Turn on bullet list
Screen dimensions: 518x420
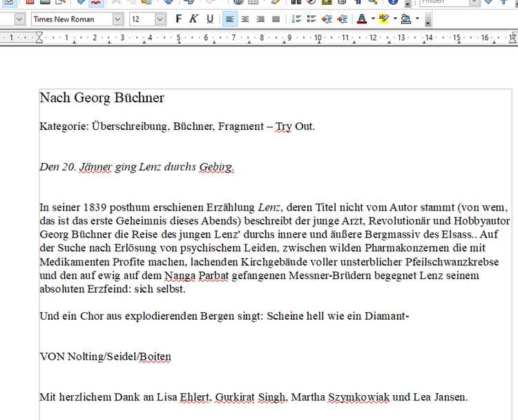point(311,19)
